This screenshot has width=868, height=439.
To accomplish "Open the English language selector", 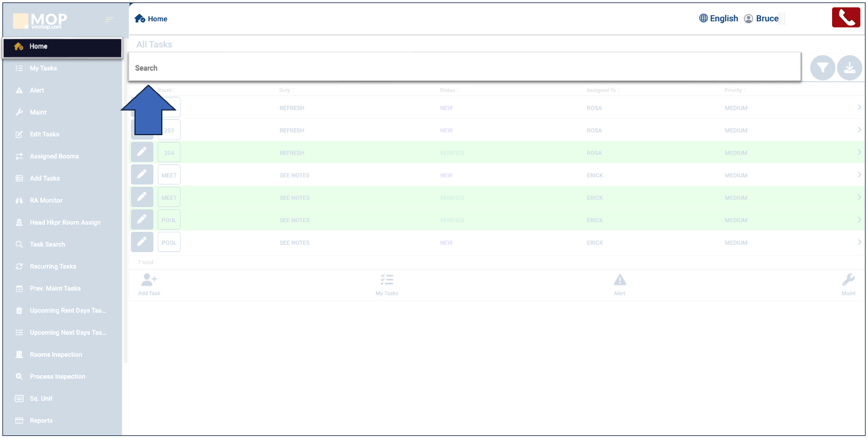I will [718, 18].
